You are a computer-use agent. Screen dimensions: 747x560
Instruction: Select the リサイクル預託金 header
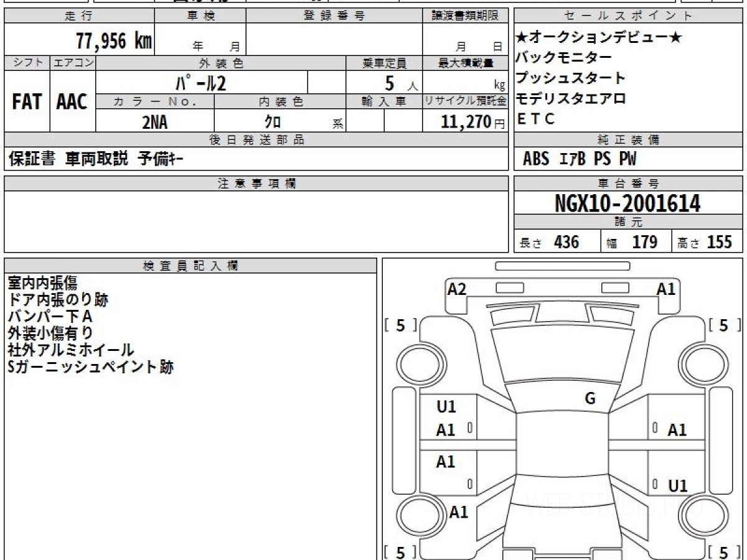click(465, 101)
